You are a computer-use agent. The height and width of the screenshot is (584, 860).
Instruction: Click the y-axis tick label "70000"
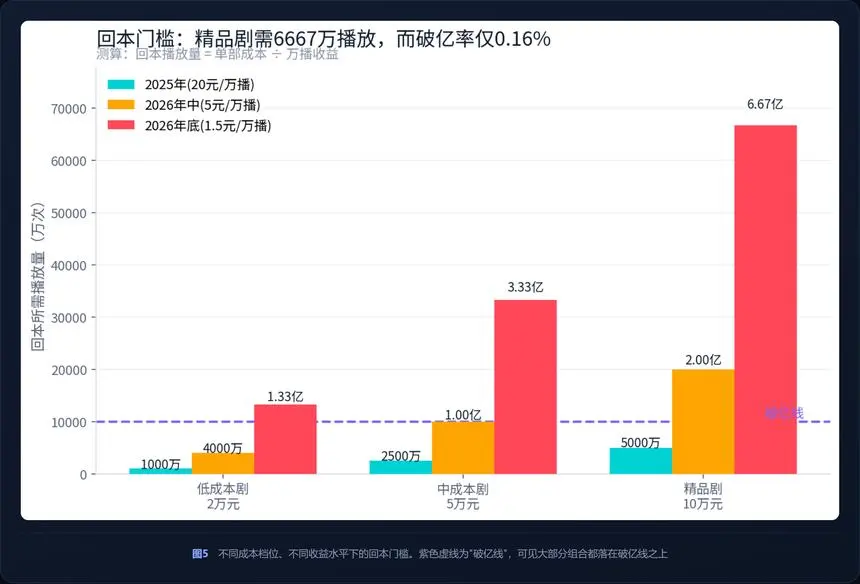(69, 109)
